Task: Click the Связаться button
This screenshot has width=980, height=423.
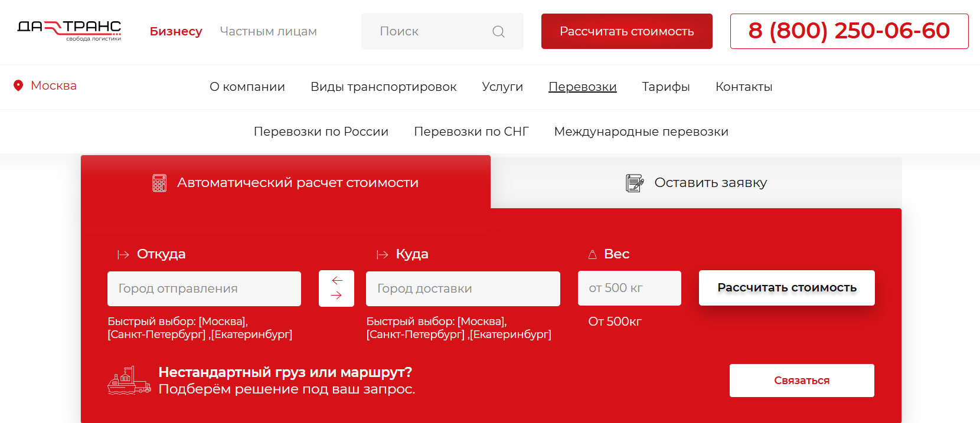Action: [x=802, y=381]
